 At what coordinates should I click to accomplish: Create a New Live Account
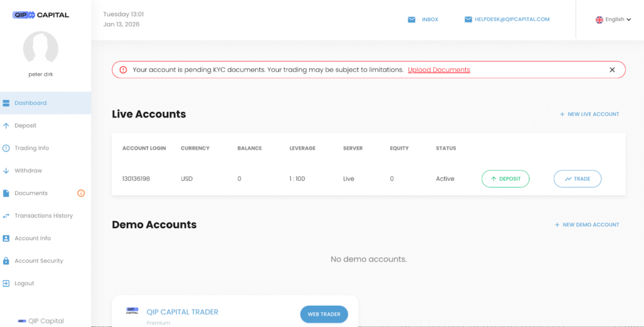tap(589, 114)
